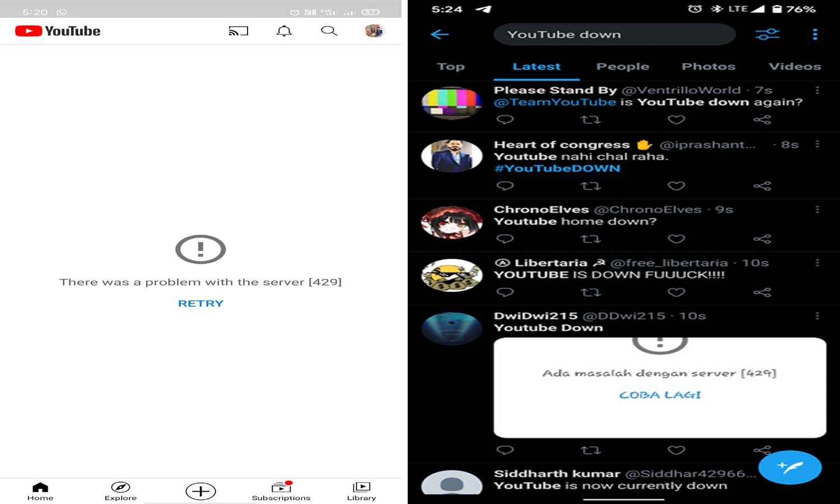
Task: Switch to the People tab
Action: (623, 67)
